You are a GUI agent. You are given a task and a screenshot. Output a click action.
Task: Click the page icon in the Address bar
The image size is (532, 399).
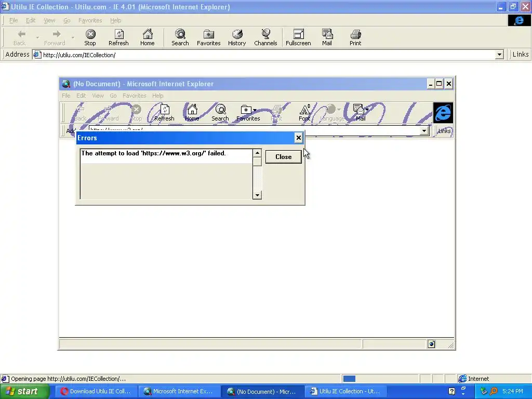point(37,55)
